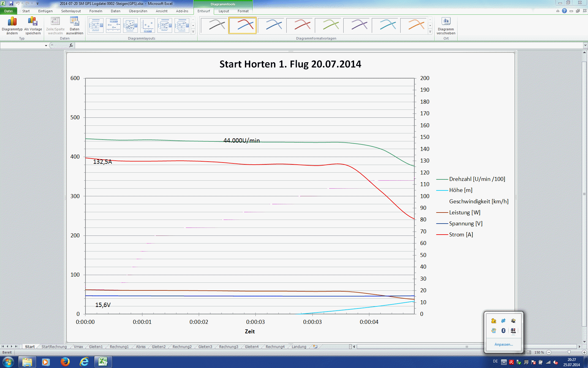Open the Name Box dropdown
Screen dimensions: 588x368
46,46
